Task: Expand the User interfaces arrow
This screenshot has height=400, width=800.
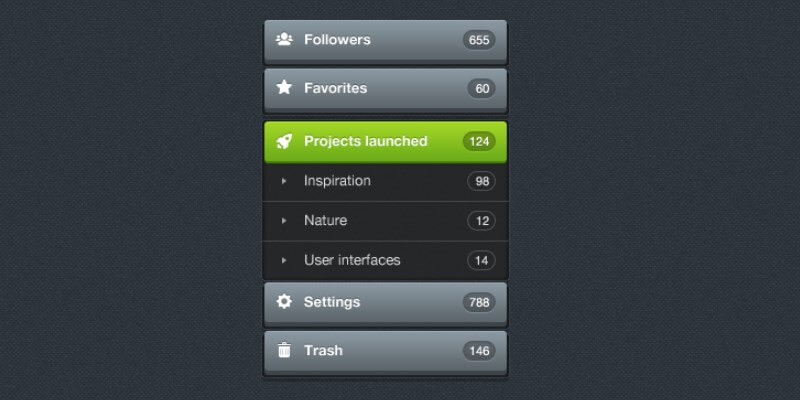Action: [x=284, y=260]
